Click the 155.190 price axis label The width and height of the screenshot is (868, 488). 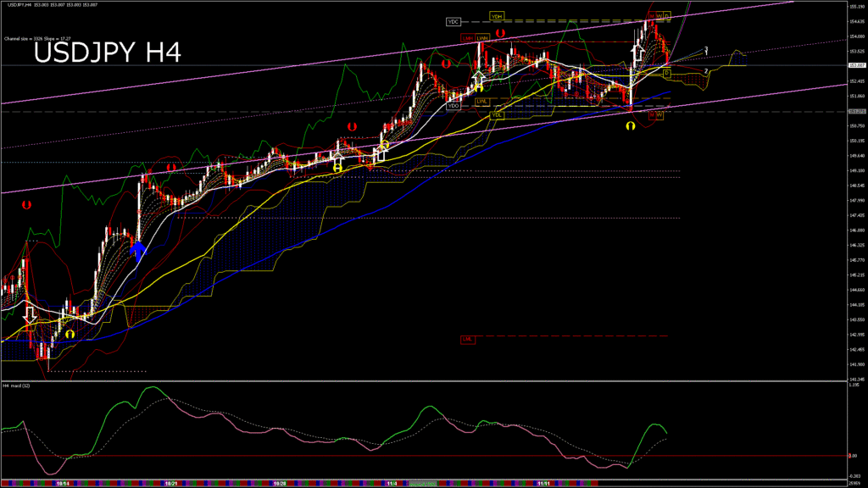coord(856,7)
